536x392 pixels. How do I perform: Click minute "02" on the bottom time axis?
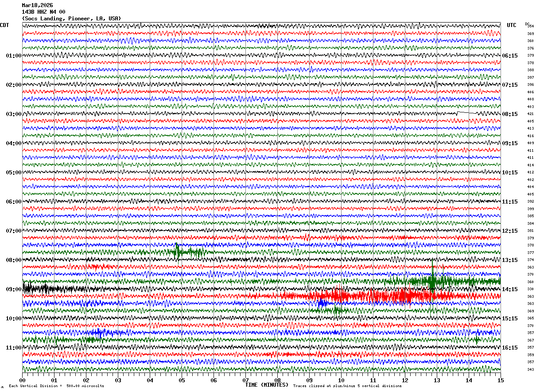[86, 380]
